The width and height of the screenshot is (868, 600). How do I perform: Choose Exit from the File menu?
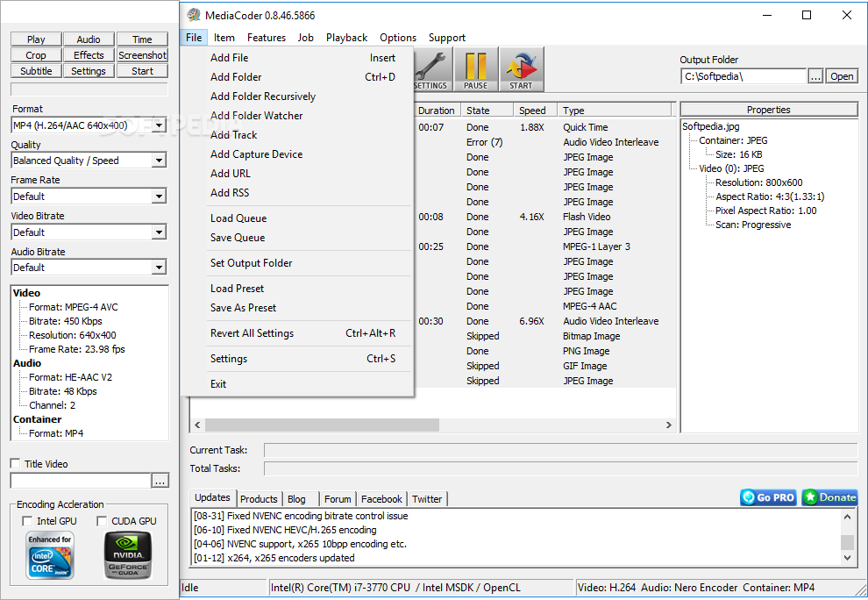[298, 384]
